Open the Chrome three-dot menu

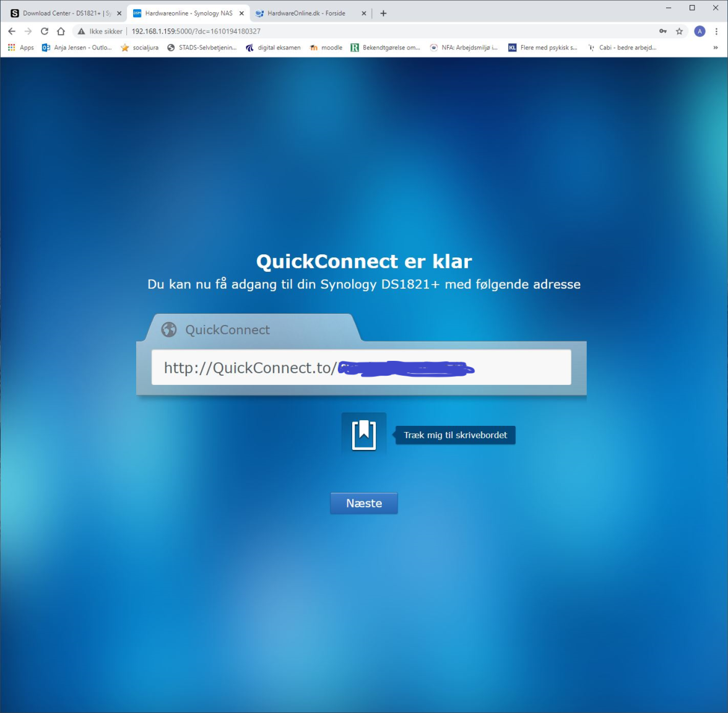(716, 31)
